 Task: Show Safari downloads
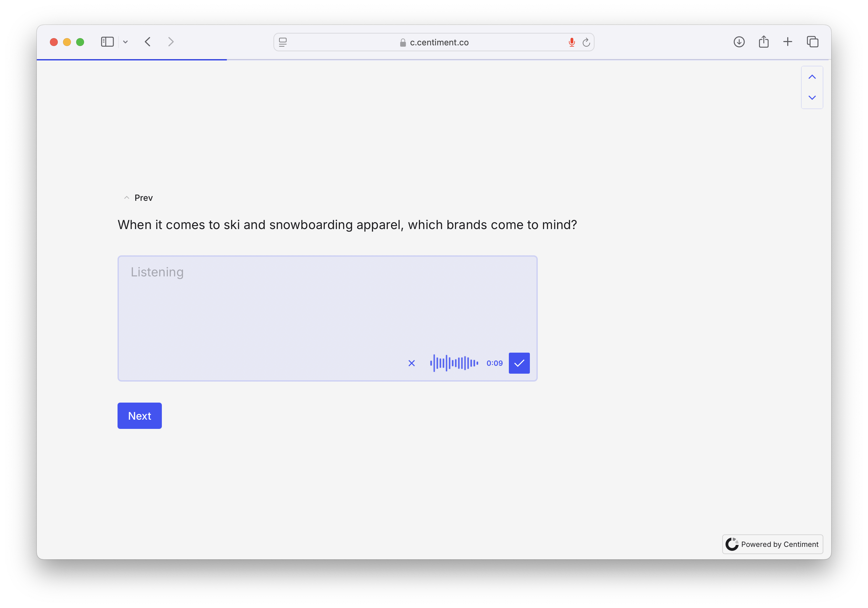click(x=739, y=42)
